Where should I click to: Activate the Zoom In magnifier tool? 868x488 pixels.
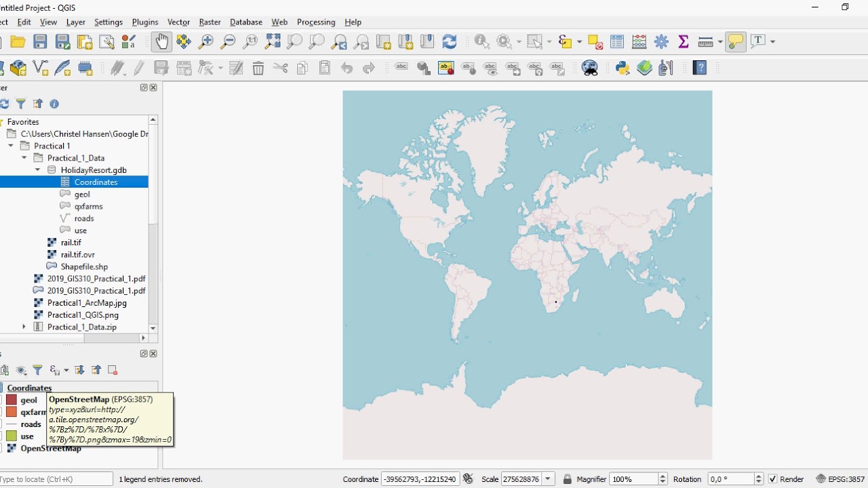coord(206,42)
